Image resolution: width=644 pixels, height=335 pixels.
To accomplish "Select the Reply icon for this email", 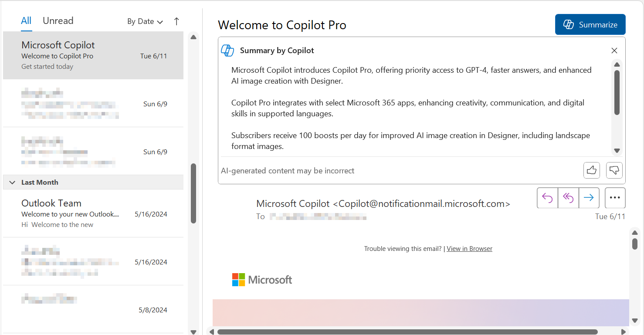I will tap(547, 198).
